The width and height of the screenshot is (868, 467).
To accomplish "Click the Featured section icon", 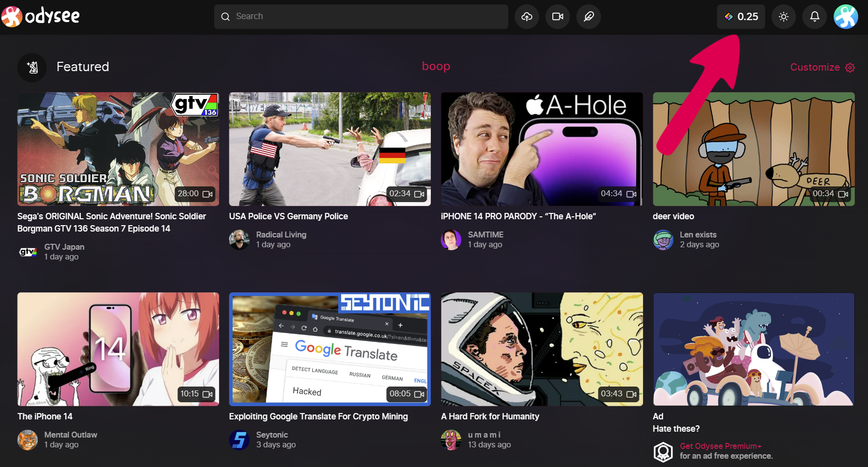I will [32, 67].
